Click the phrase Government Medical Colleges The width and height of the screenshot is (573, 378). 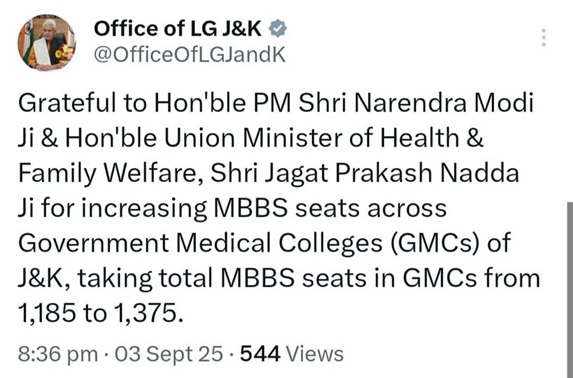click(x=200, y=243)
